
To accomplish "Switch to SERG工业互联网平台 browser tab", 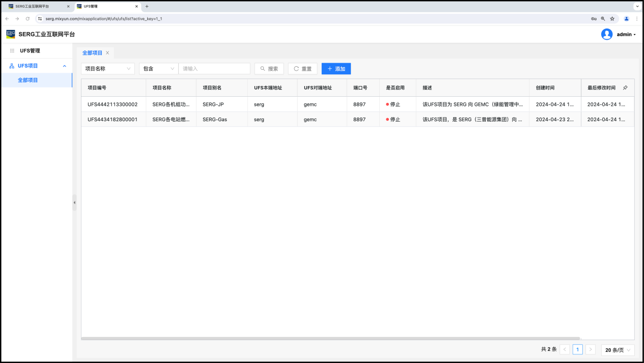I will coord(36,7).
